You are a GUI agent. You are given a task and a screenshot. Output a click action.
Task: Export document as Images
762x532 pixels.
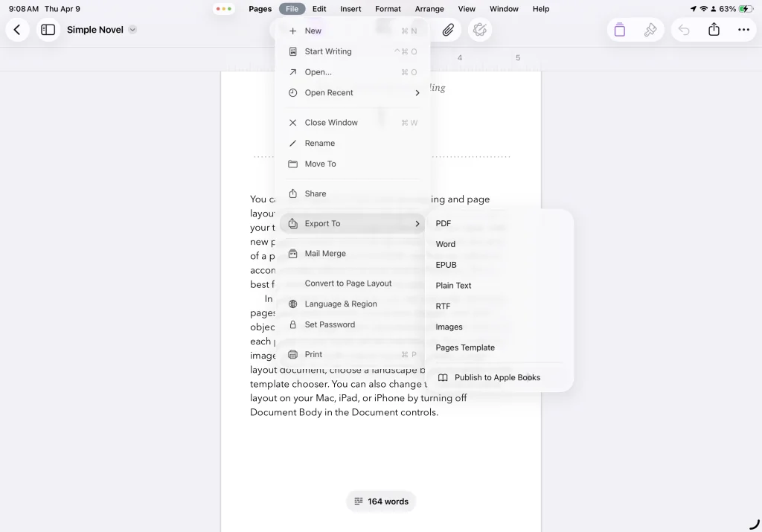[x=499, y=327]
